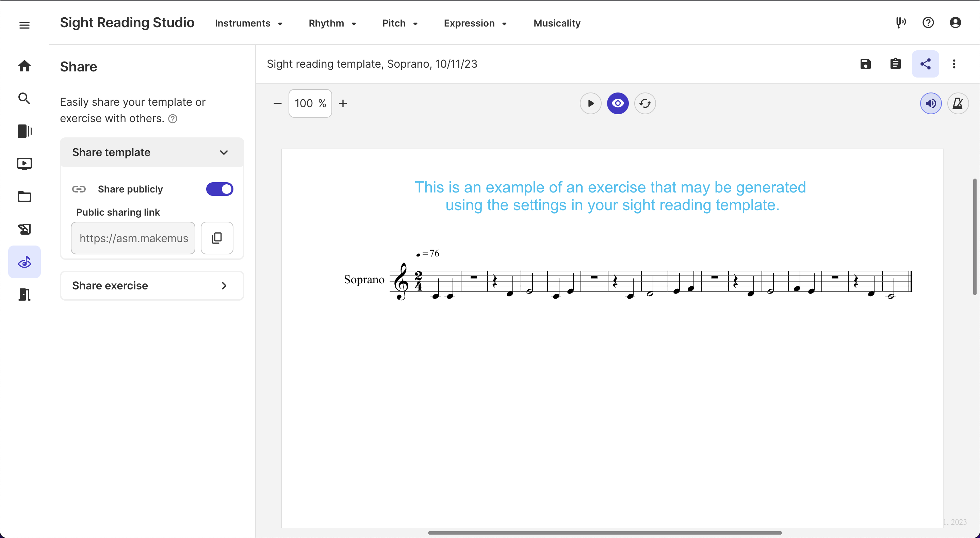Viewport: 980px width, 538px height.
Task: Copy the public sharing link
Action: coord(217,238)
